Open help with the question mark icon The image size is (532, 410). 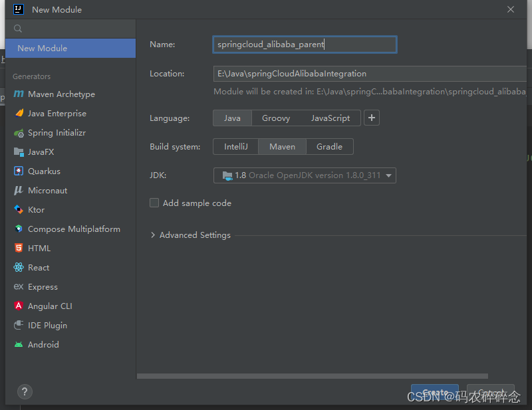(x=25, y=391)
